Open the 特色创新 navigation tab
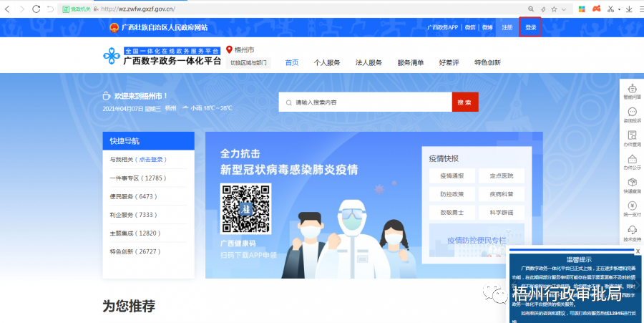644x323 pixels. pos(487,63)
